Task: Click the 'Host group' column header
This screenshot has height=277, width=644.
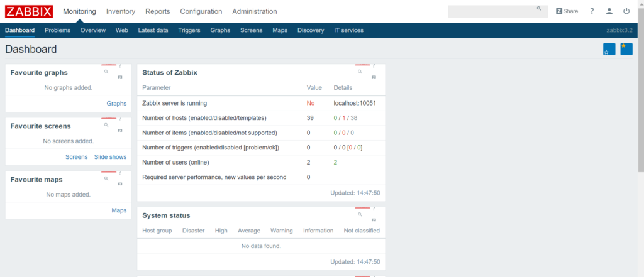Action: coord(157,231)
